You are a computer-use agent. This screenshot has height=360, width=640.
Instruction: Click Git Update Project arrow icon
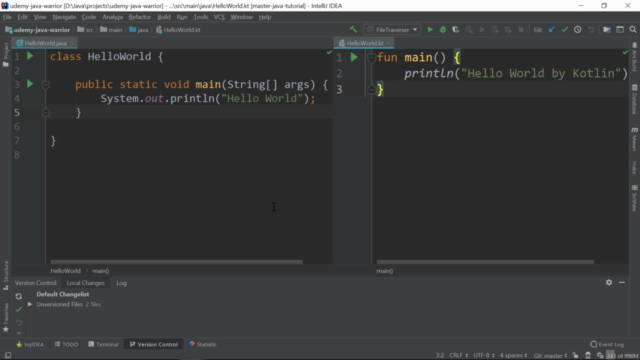coord(552,29)
